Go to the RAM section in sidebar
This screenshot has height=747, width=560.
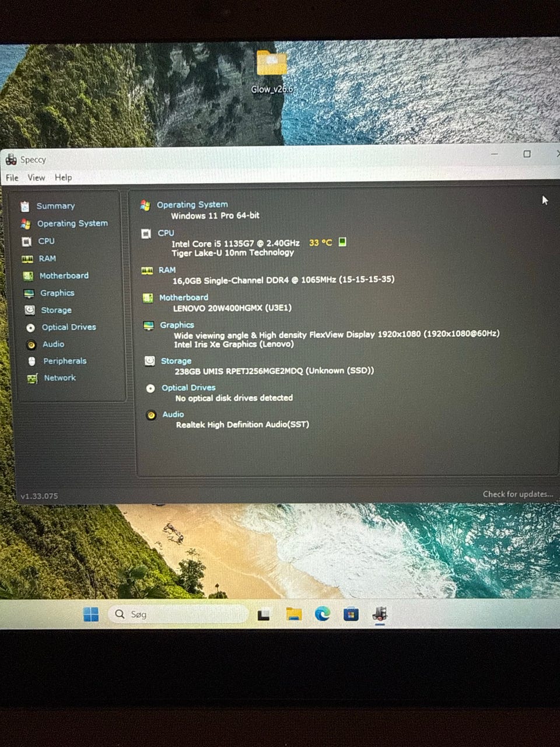(47, 259)
